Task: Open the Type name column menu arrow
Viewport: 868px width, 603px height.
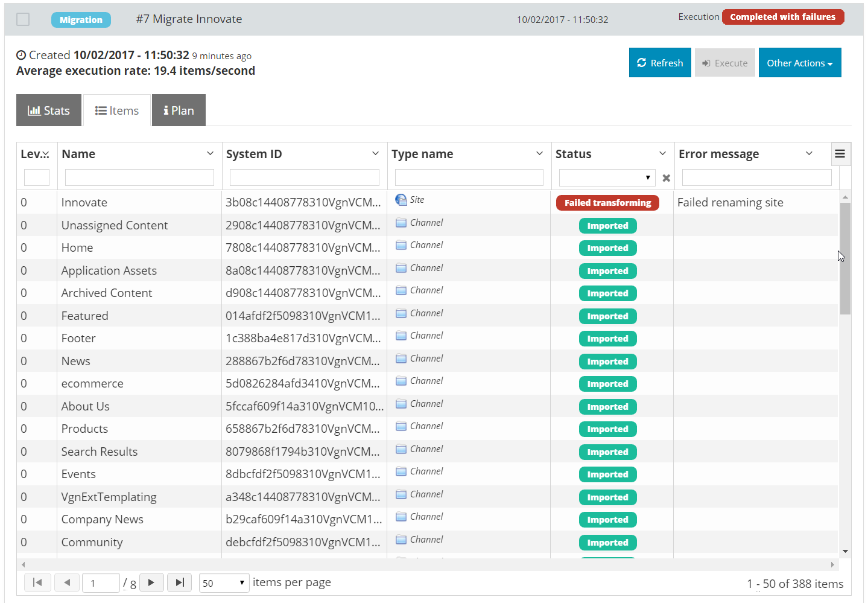Action: click(539, 153)
